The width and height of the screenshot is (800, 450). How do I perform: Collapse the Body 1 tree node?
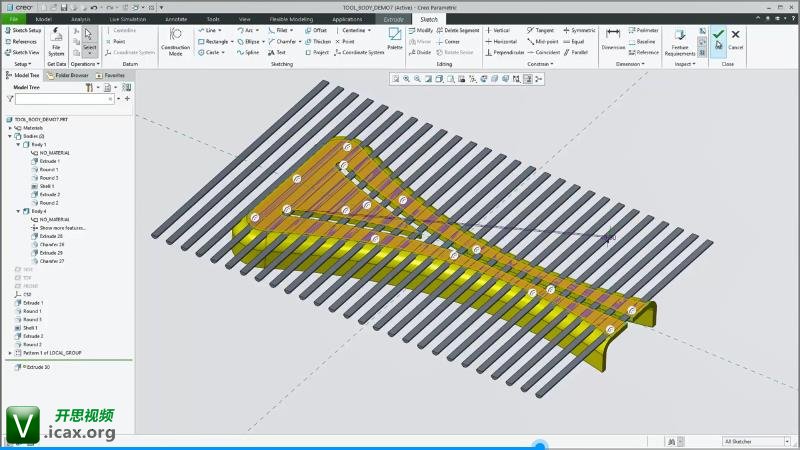pyautogui.click(x=18, y=144)
